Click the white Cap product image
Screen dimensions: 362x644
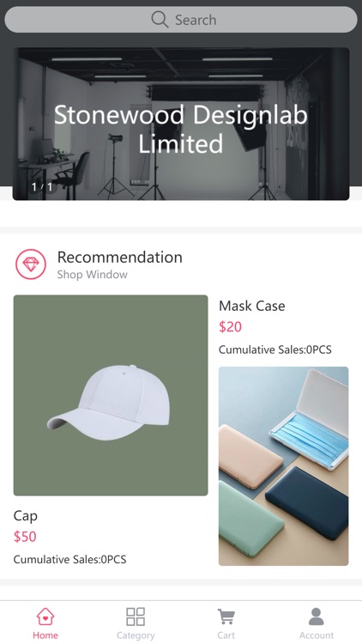tap(111, 395)
